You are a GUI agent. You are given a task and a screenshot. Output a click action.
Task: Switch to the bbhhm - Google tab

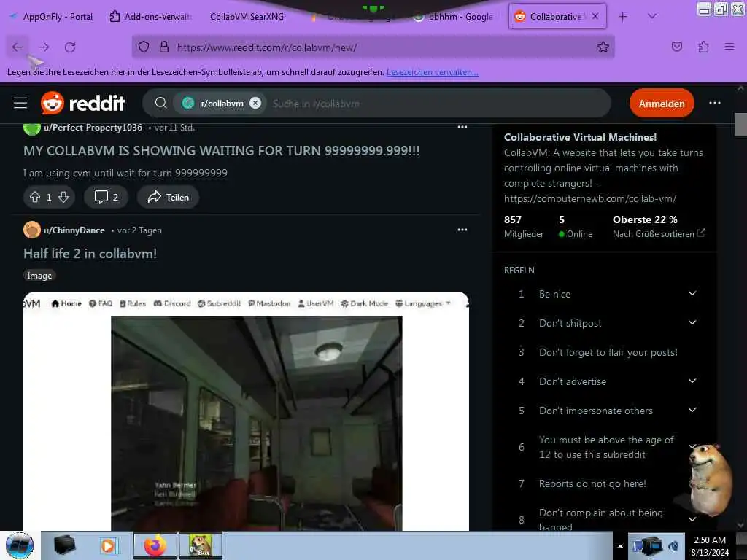click(454, 17)
